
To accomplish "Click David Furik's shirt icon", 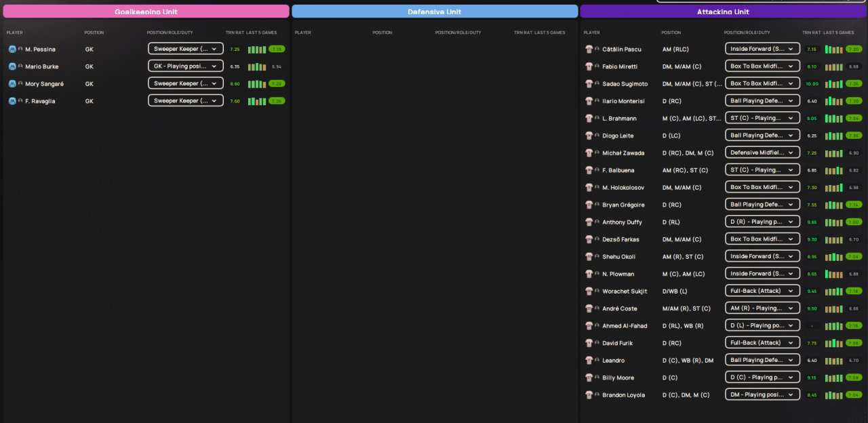I will pos(589,343).
